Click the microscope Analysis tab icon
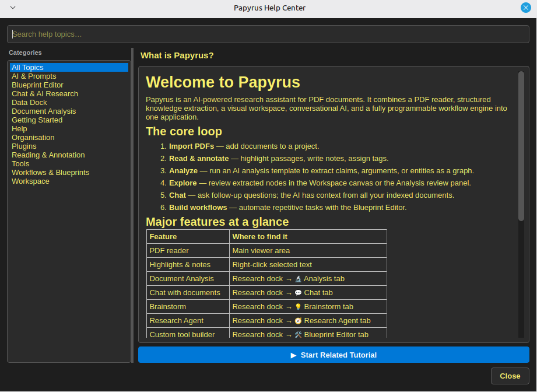Image resolution: width=537 pixels, height=392 pixels. (x=298, y=279)
